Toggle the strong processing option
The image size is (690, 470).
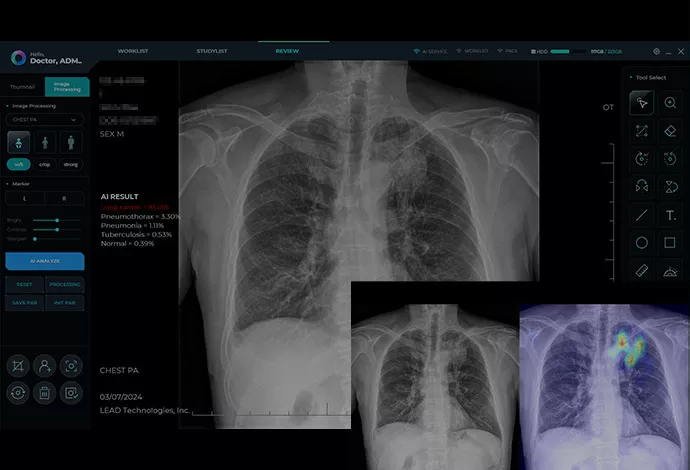tap(71, 164)
